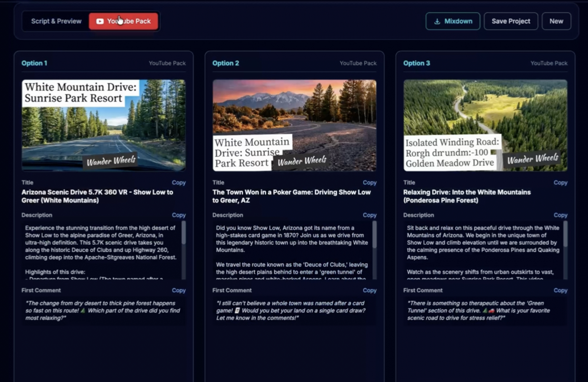Start a New project

556,21
